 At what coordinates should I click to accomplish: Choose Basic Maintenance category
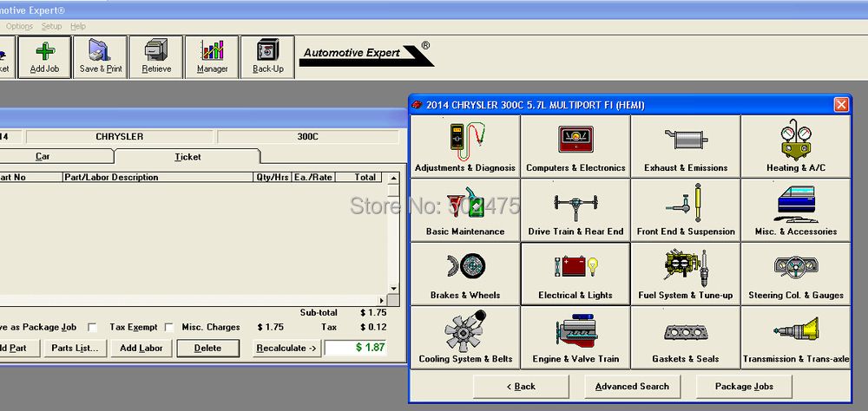[x=465, y=210]
